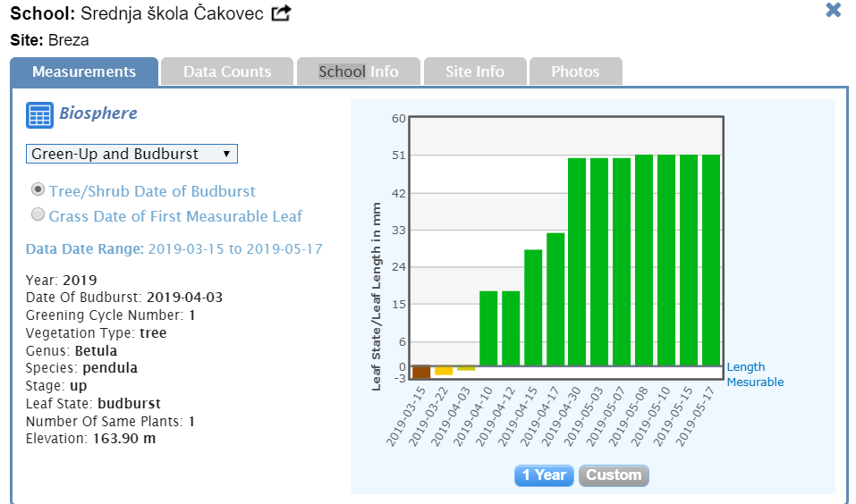
Task: Close the school info popup
Action: 833,11
